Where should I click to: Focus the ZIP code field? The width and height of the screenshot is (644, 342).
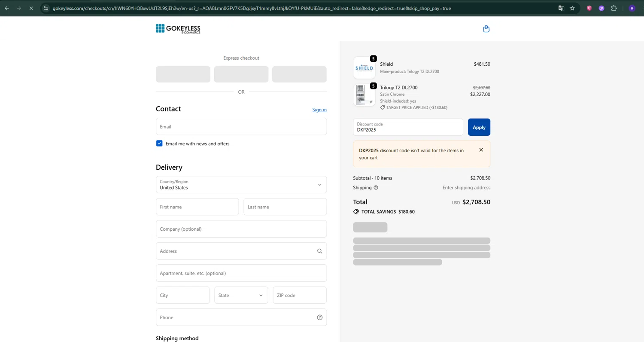[300, 295]
